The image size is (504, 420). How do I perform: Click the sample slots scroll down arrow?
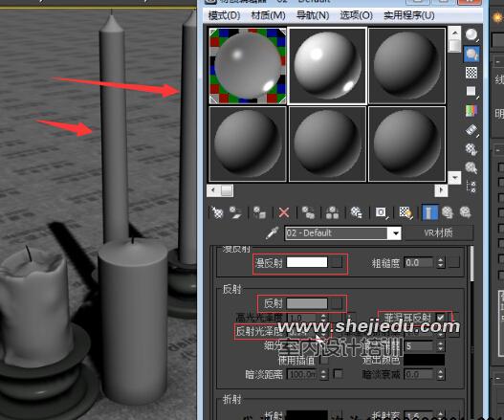click(455, 178)
